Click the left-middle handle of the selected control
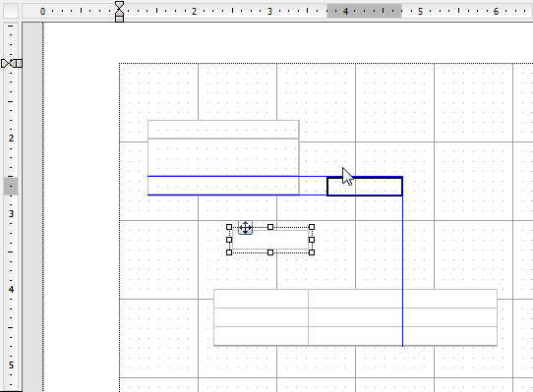Screen dimensions: 533x392 point(229,240)
